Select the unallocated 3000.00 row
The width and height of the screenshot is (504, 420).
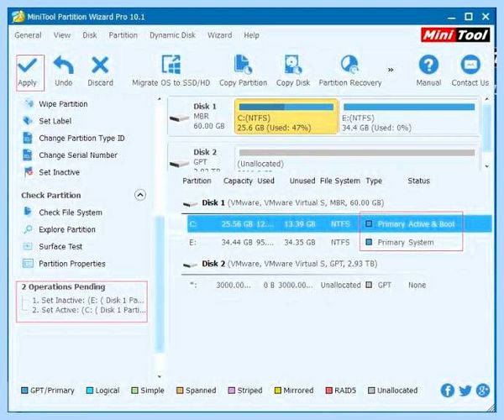pyautogui.click(x=339, y=285)
